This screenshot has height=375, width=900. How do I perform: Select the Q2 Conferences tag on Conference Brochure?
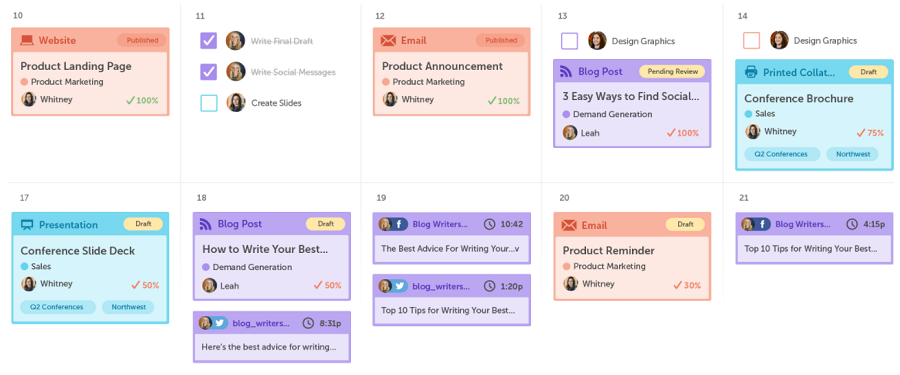(x=781, y=154)
